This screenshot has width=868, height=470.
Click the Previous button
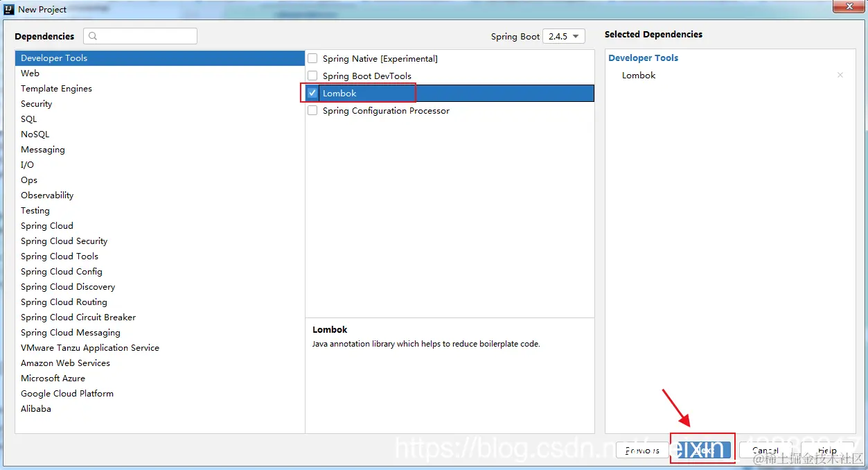(642, 451)
